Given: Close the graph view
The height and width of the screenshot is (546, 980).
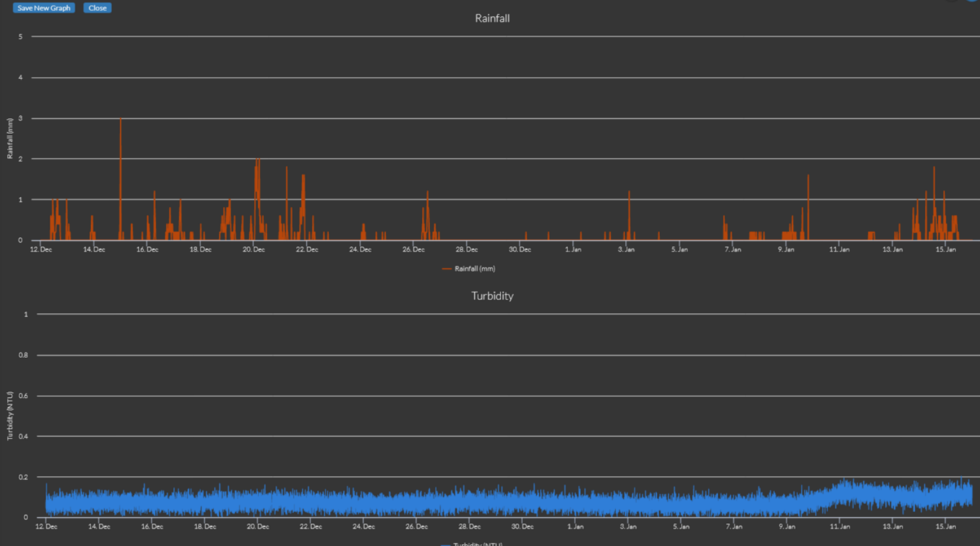Looking at the screenshot, I should tap(97, 8).
